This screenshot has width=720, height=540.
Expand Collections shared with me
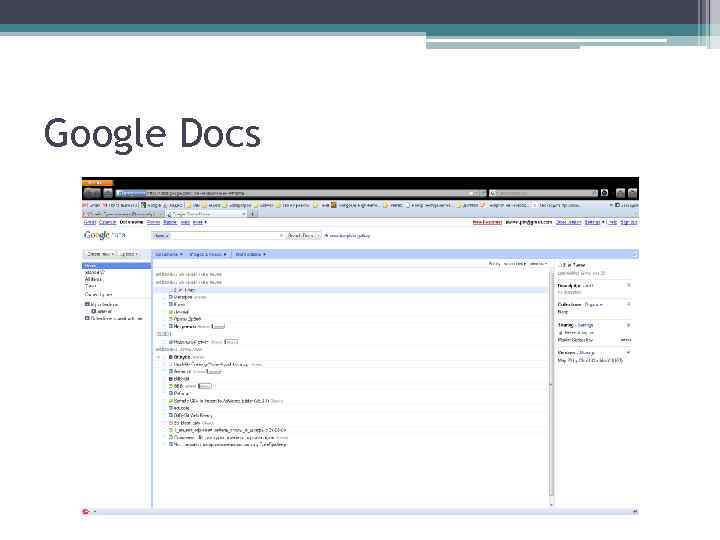[x=87, y=318]
